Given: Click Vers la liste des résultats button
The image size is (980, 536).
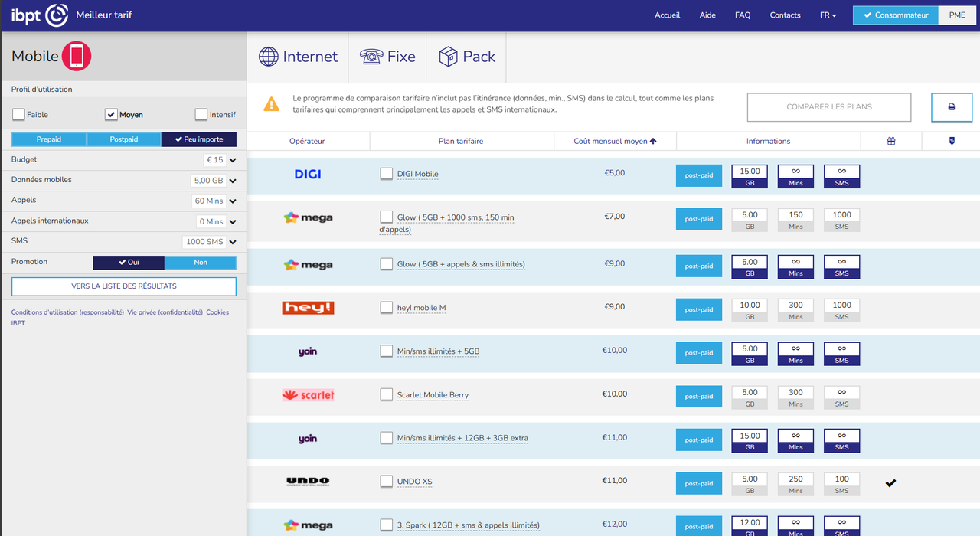Looking at the screenshot, I should click(124, 286).
